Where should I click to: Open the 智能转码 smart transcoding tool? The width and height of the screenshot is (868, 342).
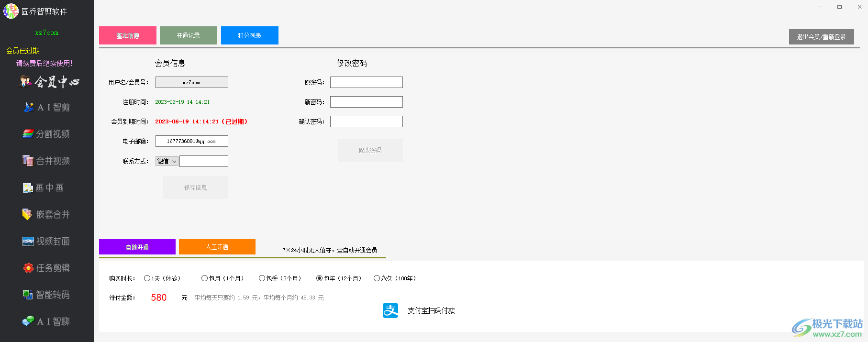coord(46,295)
